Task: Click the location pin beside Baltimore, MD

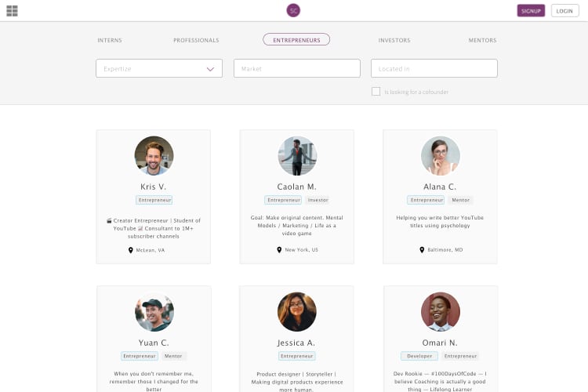Action: coord(422,250)
